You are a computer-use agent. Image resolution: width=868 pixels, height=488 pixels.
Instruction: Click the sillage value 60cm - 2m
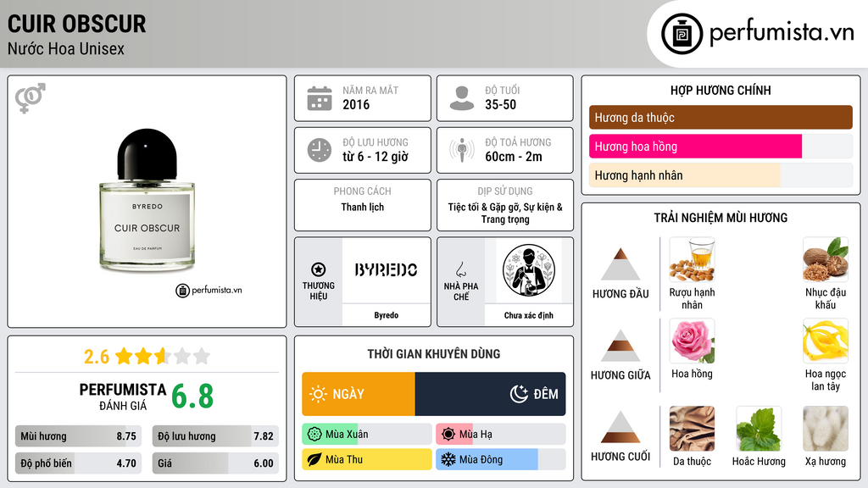[514, 157]
